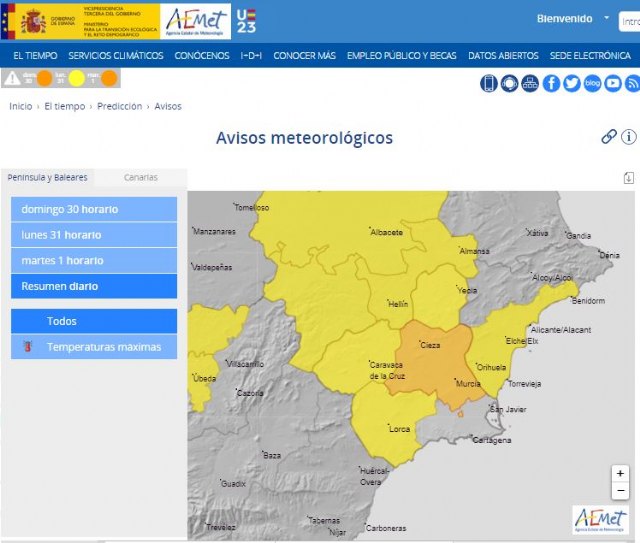Image resolution: width=640 pixels, height=543 pixels.
Task: Select domingo 30 horario option
Action: [x=94, y=209]
